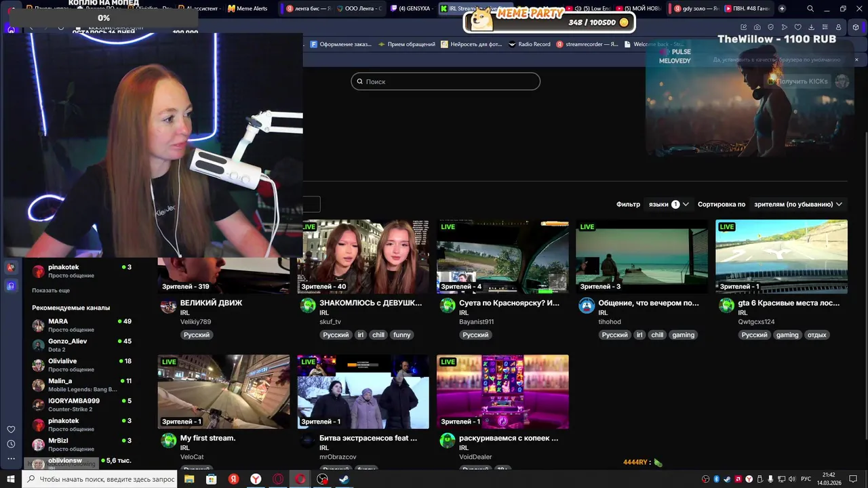868x488 pixels.
Task: Open Windows Start menu
Action: click(x=11, y=479)
